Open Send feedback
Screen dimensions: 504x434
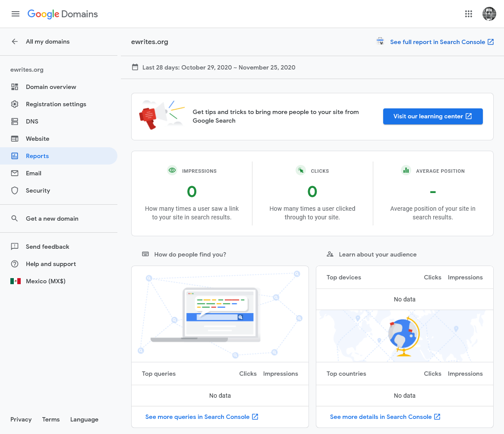coord(59,247)
